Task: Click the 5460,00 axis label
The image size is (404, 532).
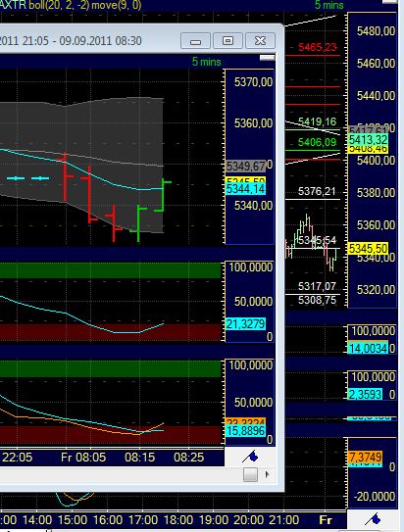Action: (376, 64)
